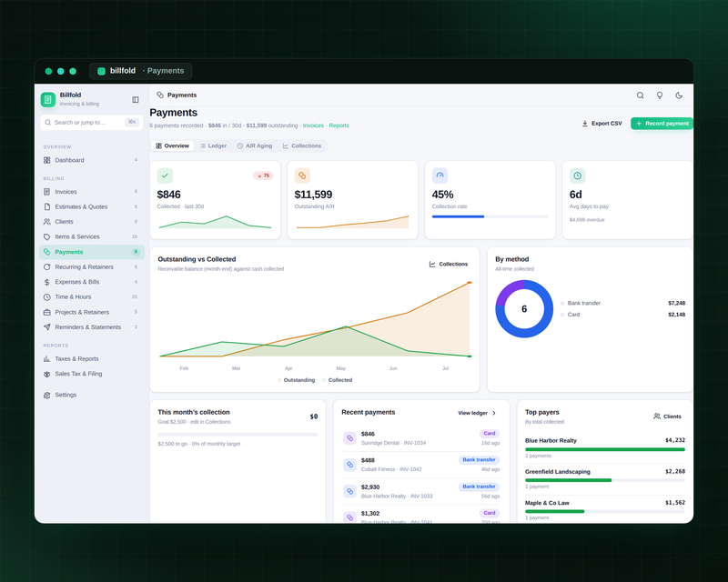Click the Invoices document icon
Viewport: 728px width, 582px height.
pos(47,192)
